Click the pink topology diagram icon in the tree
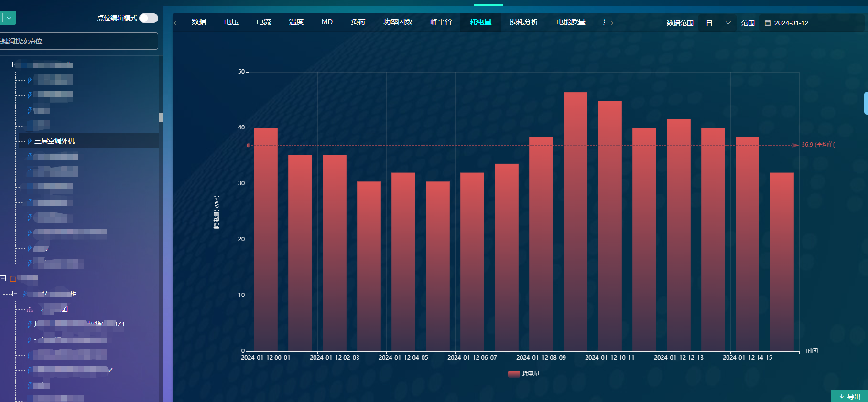Viewport: 868px width, 402px height. [30, 309]
